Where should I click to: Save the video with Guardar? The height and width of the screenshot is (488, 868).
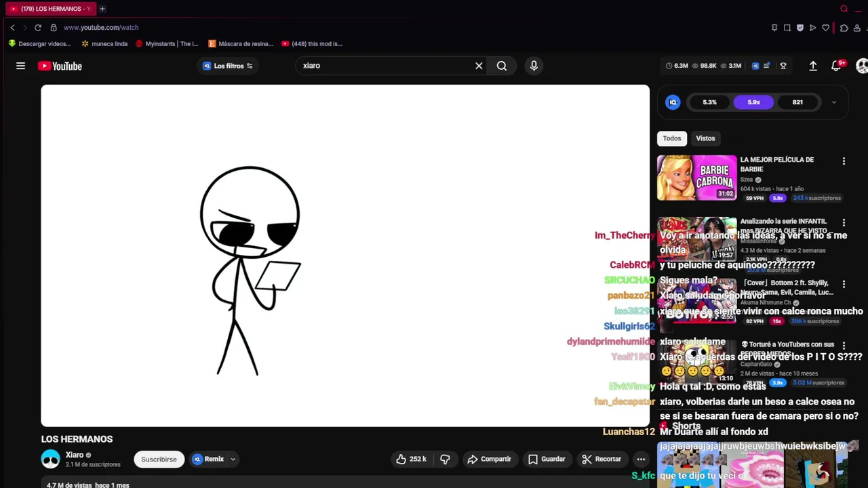click(547, 459)
